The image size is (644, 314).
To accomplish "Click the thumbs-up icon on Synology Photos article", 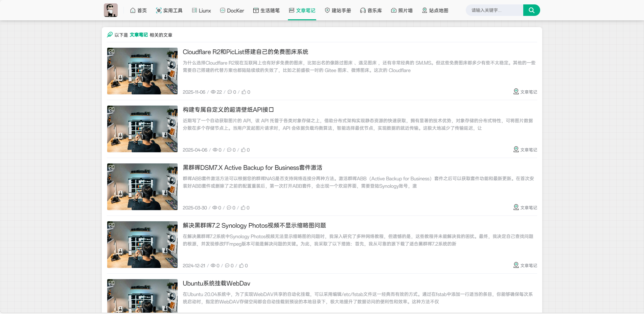I will click(241, 266).
